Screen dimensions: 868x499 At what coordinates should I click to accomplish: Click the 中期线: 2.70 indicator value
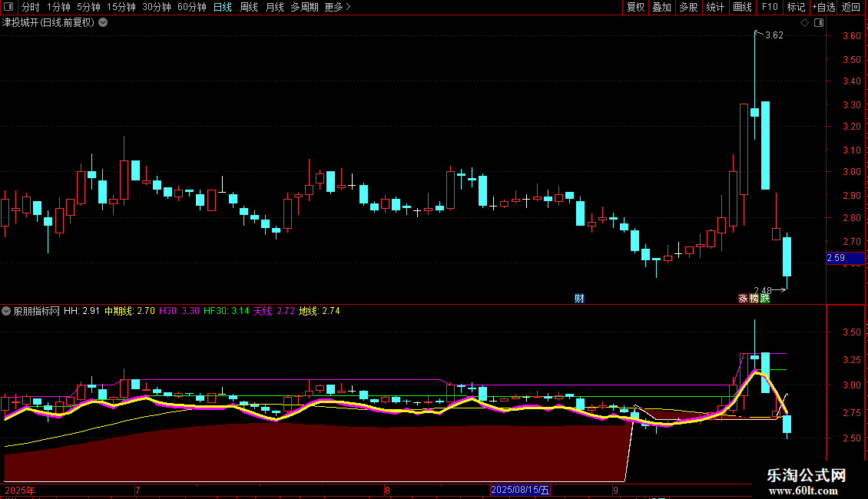130,311
